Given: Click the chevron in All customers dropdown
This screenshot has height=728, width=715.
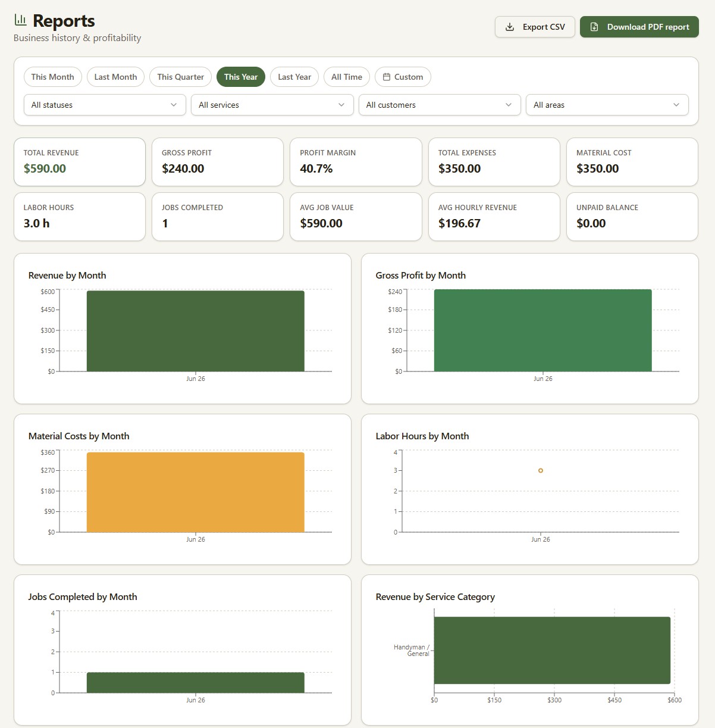Looking at the screenshot, I should pos(509,105).
